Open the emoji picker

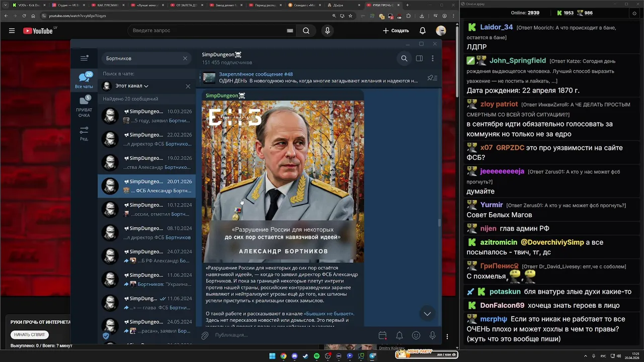416,335
